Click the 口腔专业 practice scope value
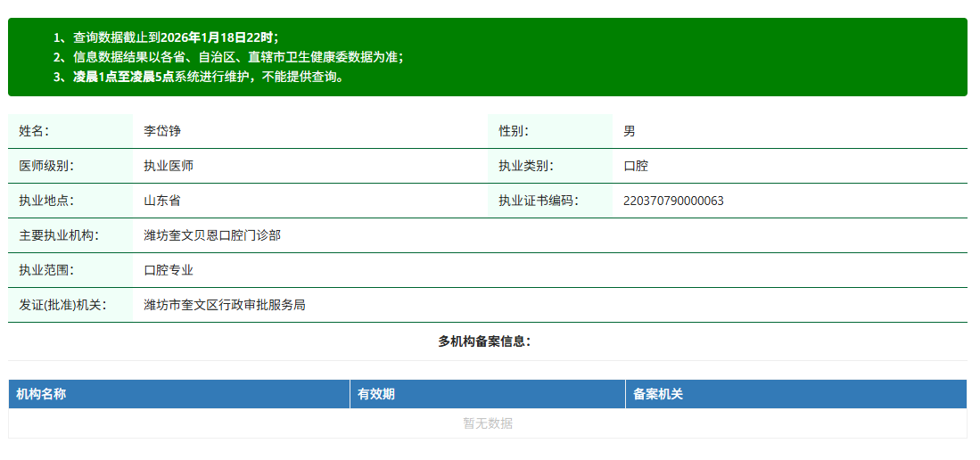The height and width of the screenshot is (460, 980). tap(169, 270)
